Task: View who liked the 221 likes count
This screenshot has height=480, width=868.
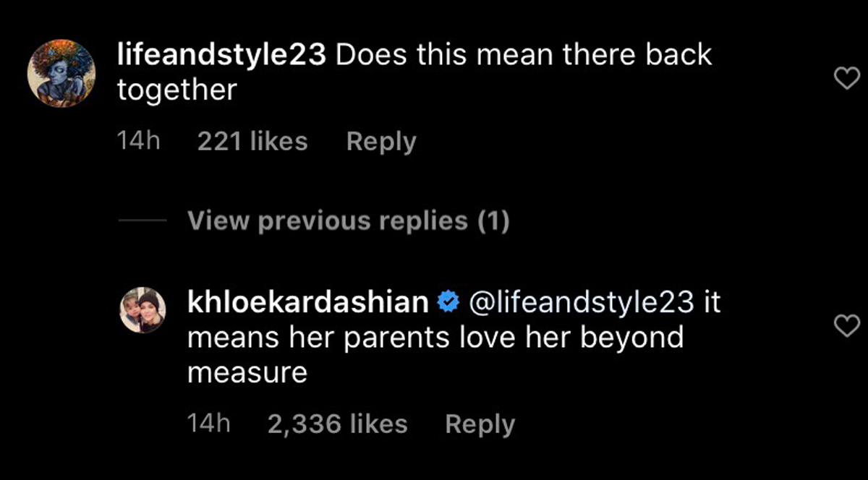Action: point(252,141)
